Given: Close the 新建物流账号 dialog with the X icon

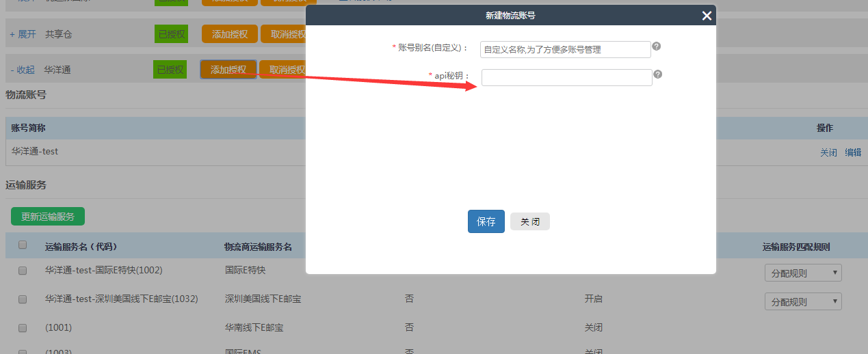Looking at the screenshot, I should point(707,16).
